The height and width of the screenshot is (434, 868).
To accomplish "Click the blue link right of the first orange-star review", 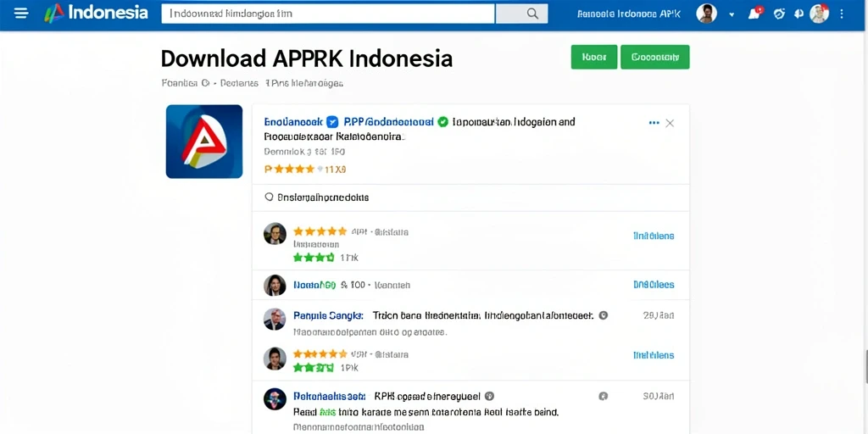I will [654, 236].
